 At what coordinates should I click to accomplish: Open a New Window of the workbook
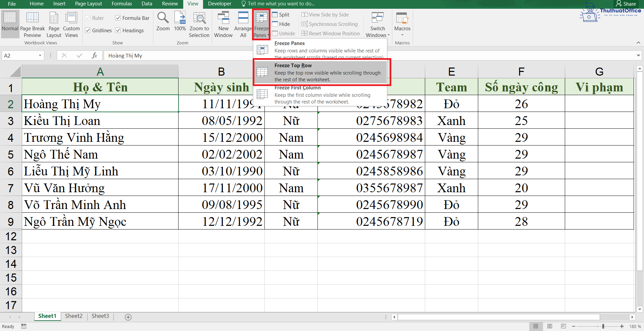point(223,24)
